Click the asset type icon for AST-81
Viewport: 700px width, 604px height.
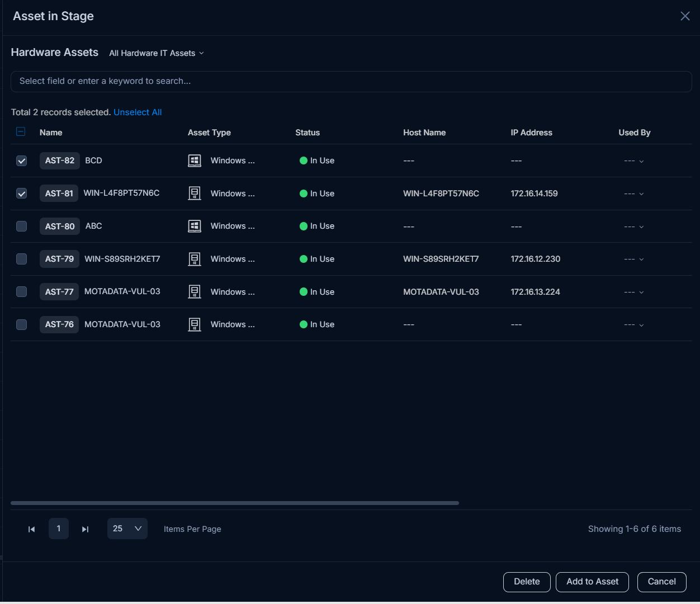coord(195,194)
